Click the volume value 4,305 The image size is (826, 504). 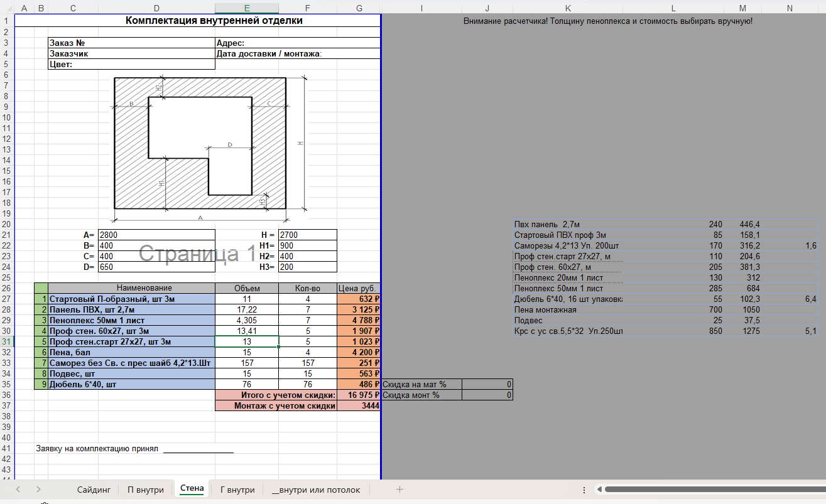tap(247, 320)
